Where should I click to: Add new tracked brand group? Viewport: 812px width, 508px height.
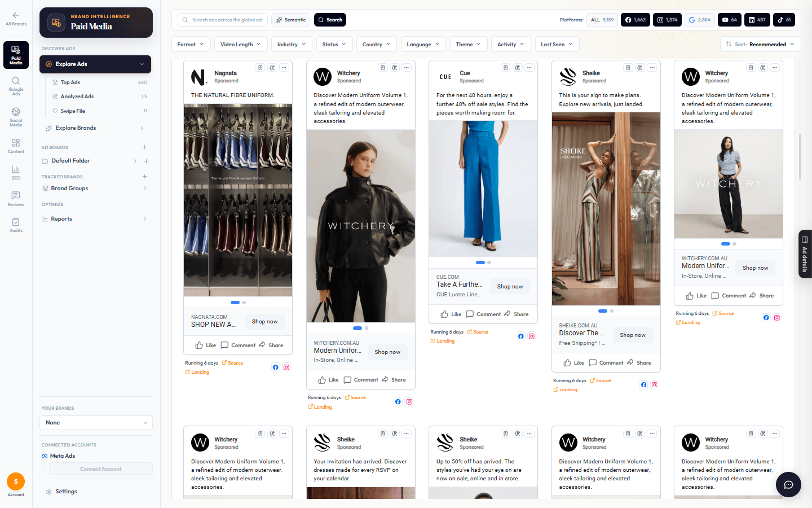pyautogui.click(x=145, y=177)
